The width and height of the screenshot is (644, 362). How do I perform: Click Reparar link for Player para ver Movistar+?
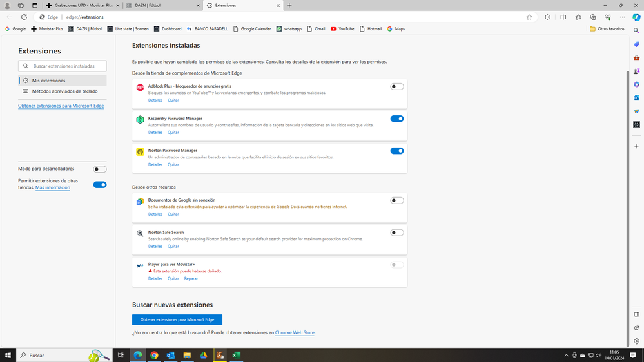(x=191, y=278)
